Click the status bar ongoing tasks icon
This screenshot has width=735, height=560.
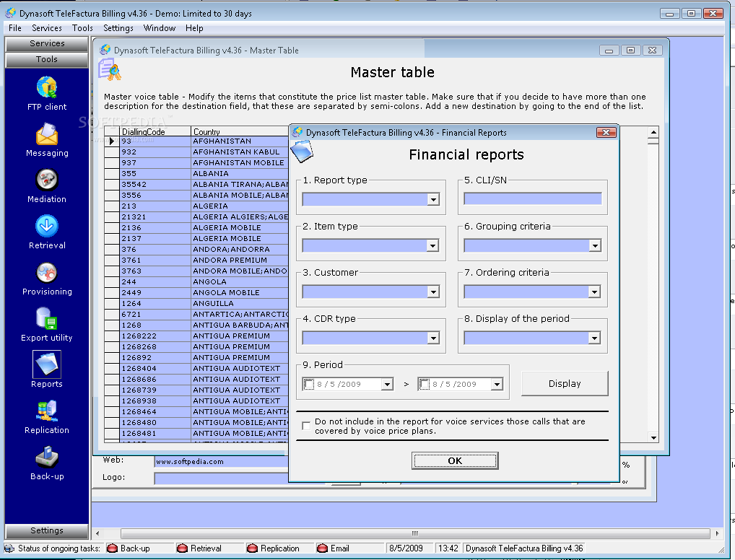point(9,548)
